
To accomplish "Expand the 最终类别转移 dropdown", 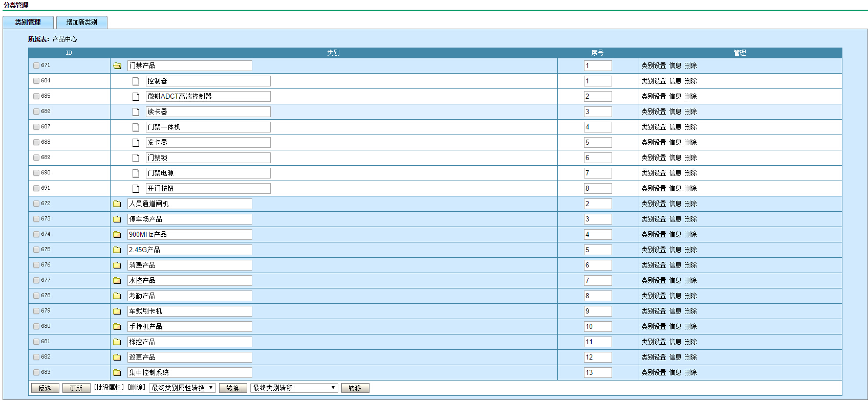I will coord(294,388).
